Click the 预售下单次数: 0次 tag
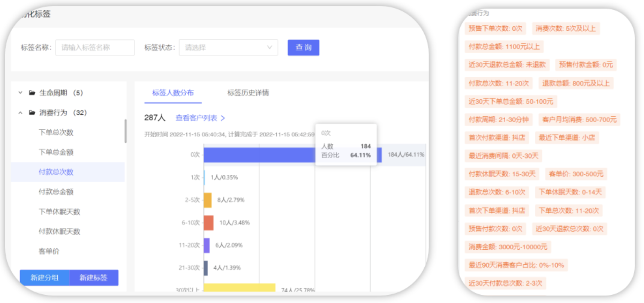 point(495,28)
